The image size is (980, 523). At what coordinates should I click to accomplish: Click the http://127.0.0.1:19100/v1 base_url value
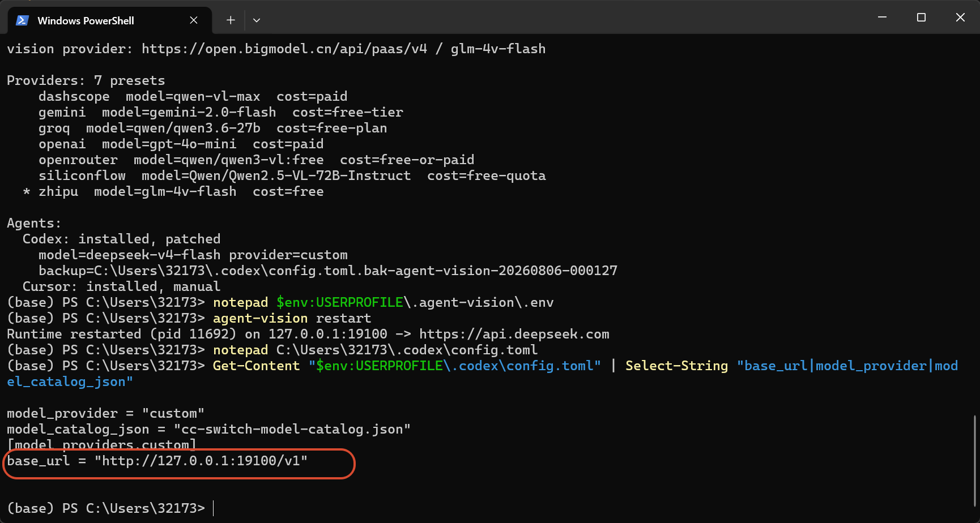click(201, 461)
